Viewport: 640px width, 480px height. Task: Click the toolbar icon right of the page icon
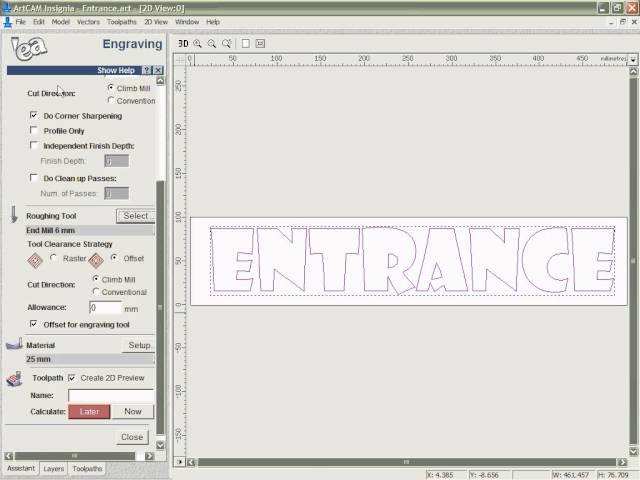click(x=260, y=43)
